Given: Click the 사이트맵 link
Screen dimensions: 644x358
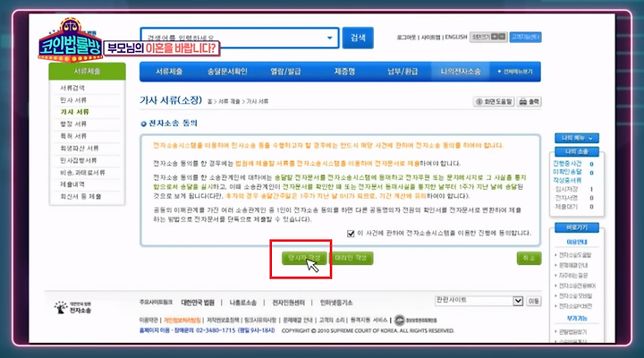Looking at the screenshot, I should [x=430, y=38].
